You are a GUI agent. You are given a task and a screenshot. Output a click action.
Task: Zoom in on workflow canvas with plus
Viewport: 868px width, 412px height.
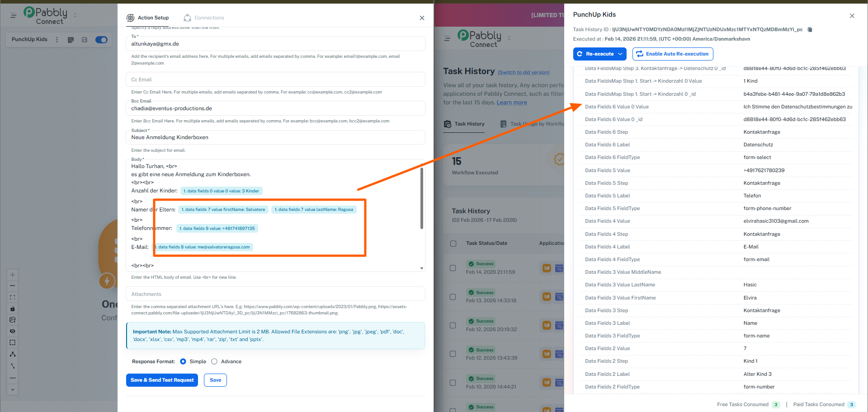point(13,275)
